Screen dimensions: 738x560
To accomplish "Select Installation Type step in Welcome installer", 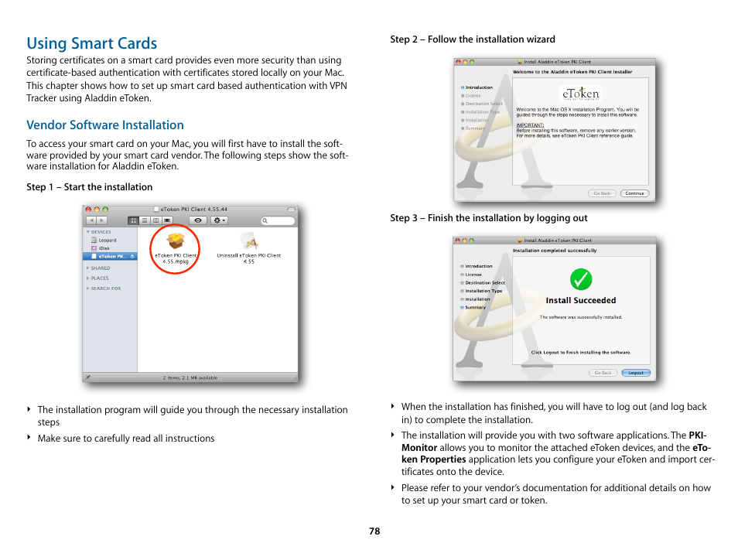I will coord(480,112).
